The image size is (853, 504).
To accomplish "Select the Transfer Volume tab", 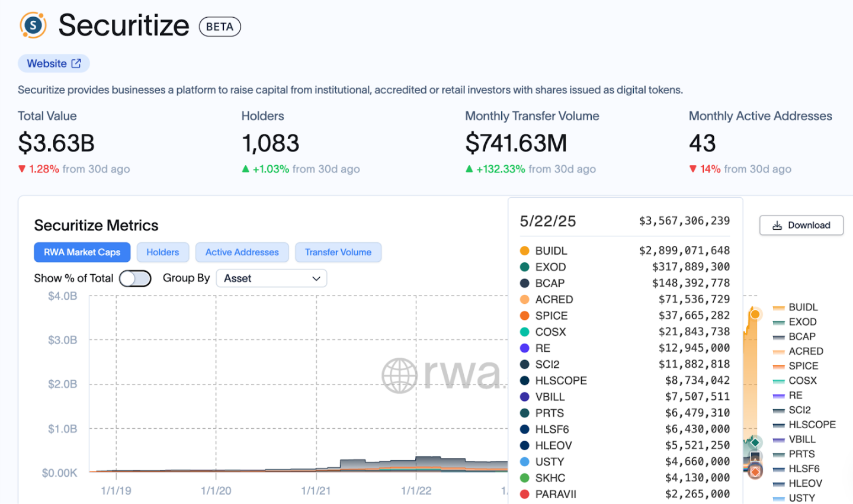I will [338, 252].
